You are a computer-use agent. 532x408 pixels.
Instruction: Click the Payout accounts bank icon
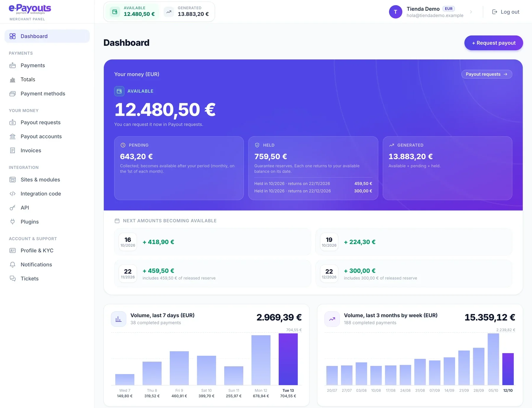12,136
